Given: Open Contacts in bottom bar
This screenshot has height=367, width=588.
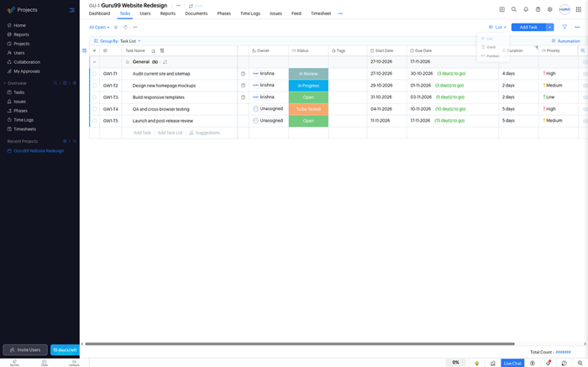Looking at the screenshot, I should point(74,363).
